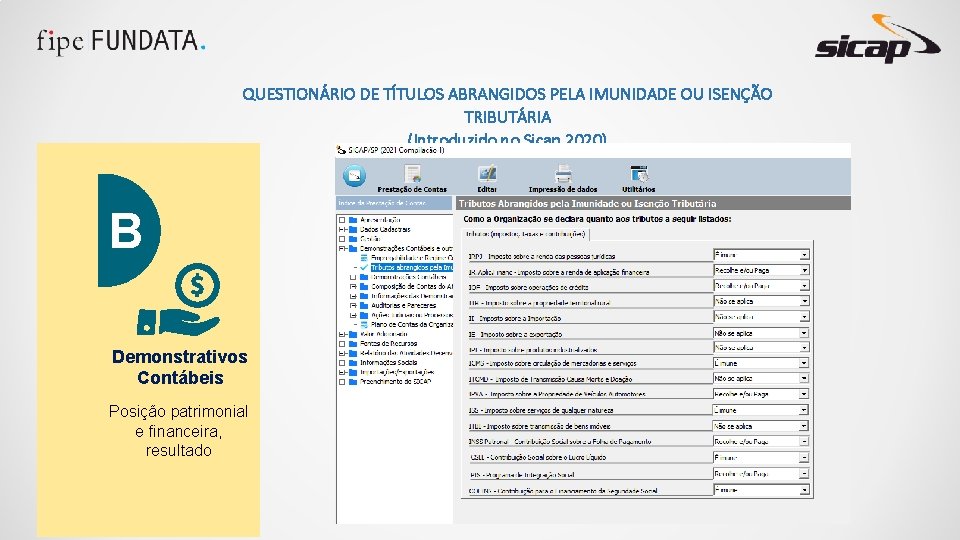This screenshot has width=960, height=540.
Task: Open the ITR propriedade territorial rural dropdown
Action: (x=804, y=301)
